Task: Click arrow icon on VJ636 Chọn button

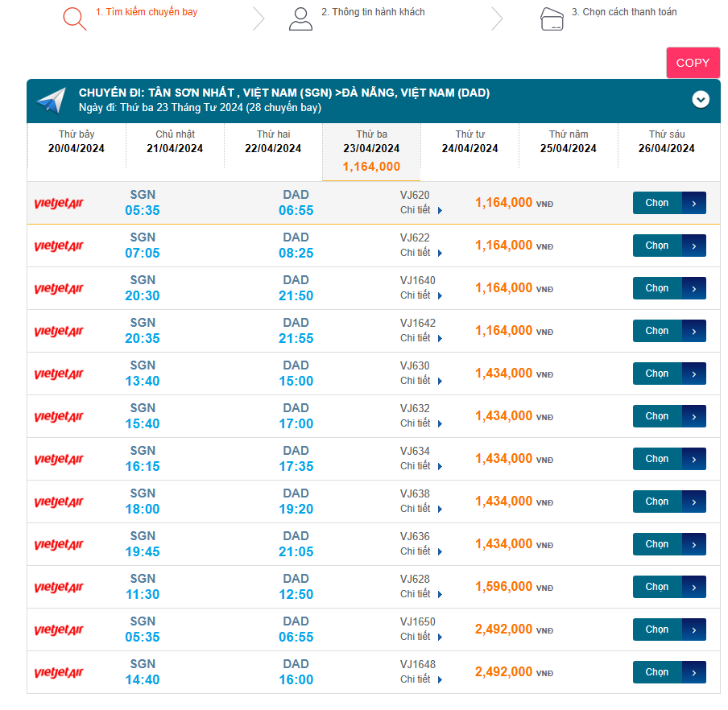Action: point(694,544)
